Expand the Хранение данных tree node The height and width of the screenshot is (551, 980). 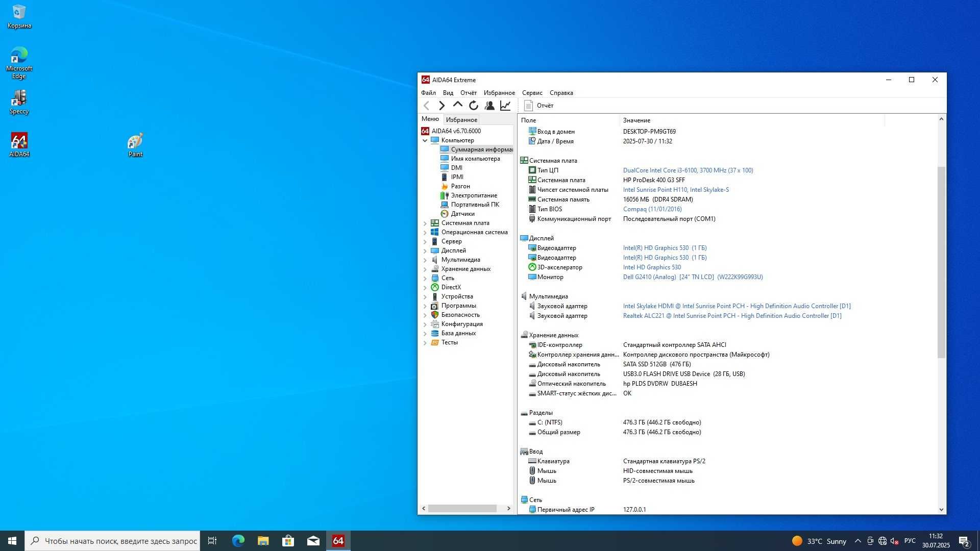click(x=425, y=269)
